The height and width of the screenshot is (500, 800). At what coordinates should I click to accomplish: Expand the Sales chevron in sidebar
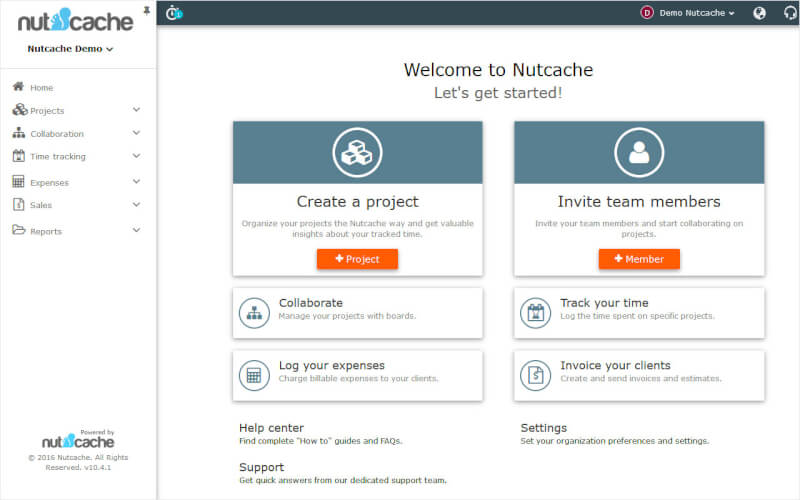click(x=136, y=204)
